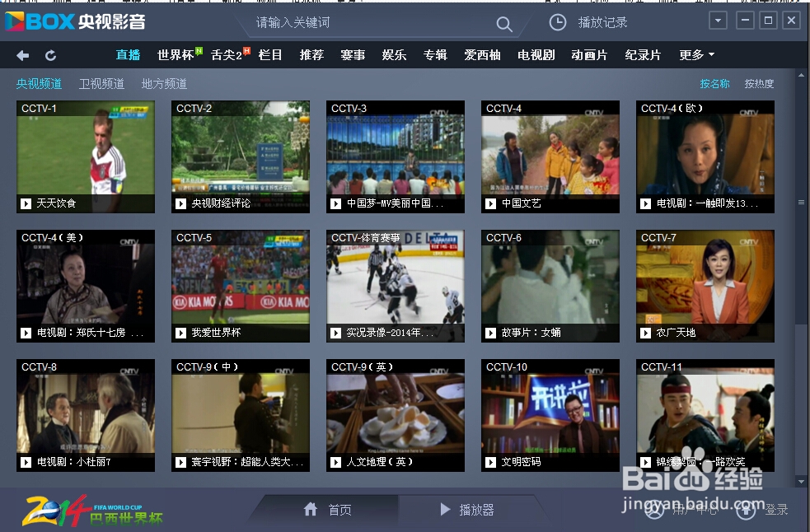Open the CCTV-2 channel thumbnail

pos(241,156)
